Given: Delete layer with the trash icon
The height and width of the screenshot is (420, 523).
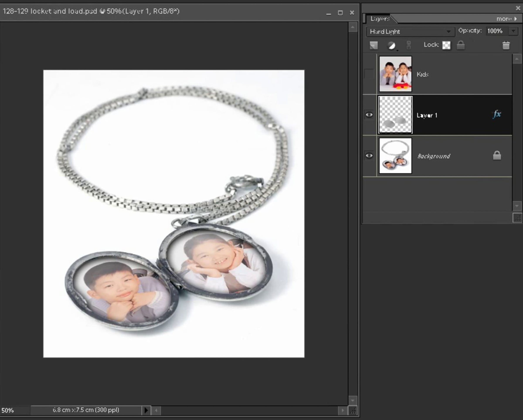Looking at the screenshot, I should [506, 45].
